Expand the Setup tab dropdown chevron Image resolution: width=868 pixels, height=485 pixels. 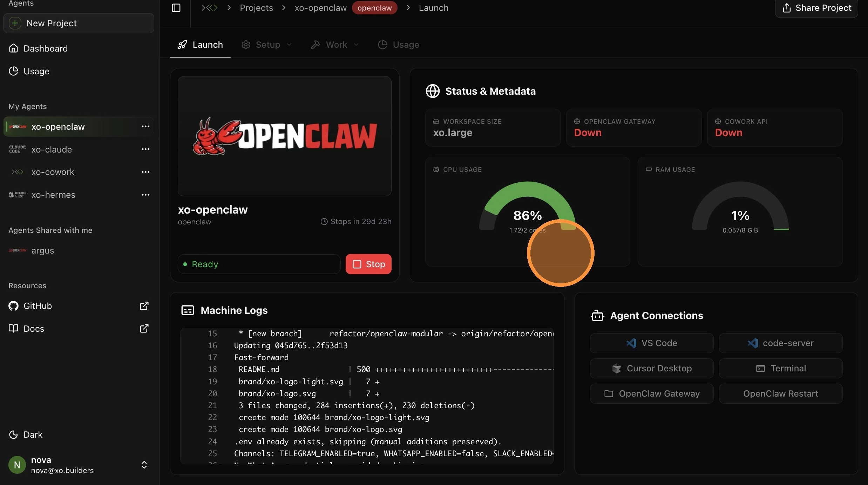[289, 45]
